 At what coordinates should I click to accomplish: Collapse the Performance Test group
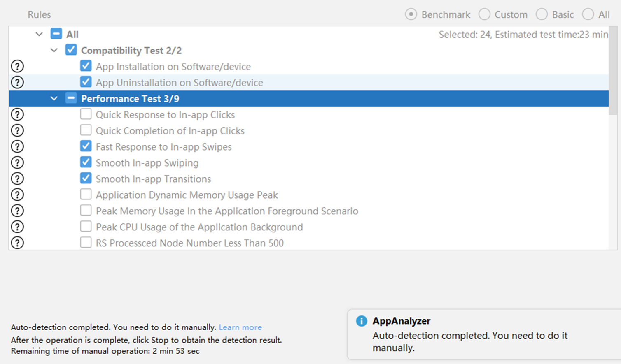click(x=54, y=98)
